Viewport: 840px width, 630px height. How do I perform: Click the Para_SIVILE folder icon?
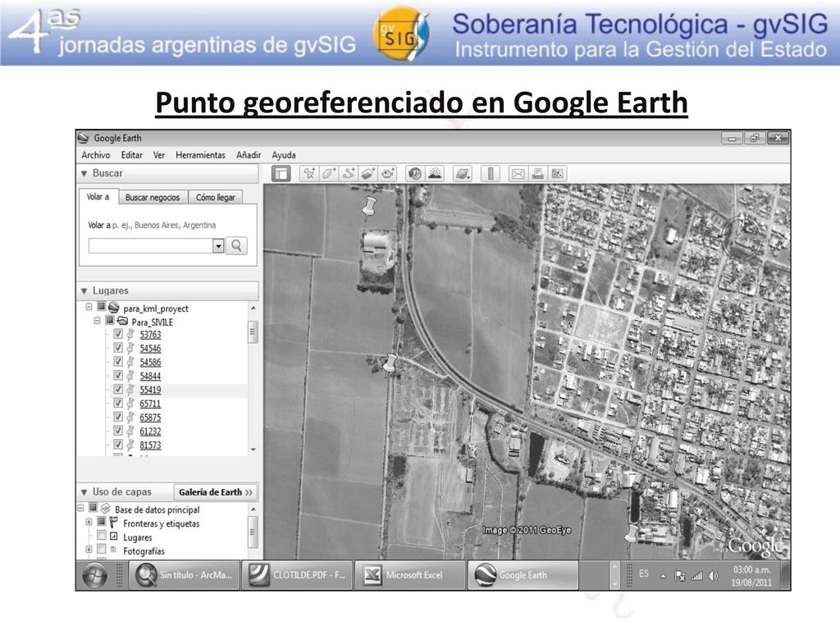(x=123, y=321)
